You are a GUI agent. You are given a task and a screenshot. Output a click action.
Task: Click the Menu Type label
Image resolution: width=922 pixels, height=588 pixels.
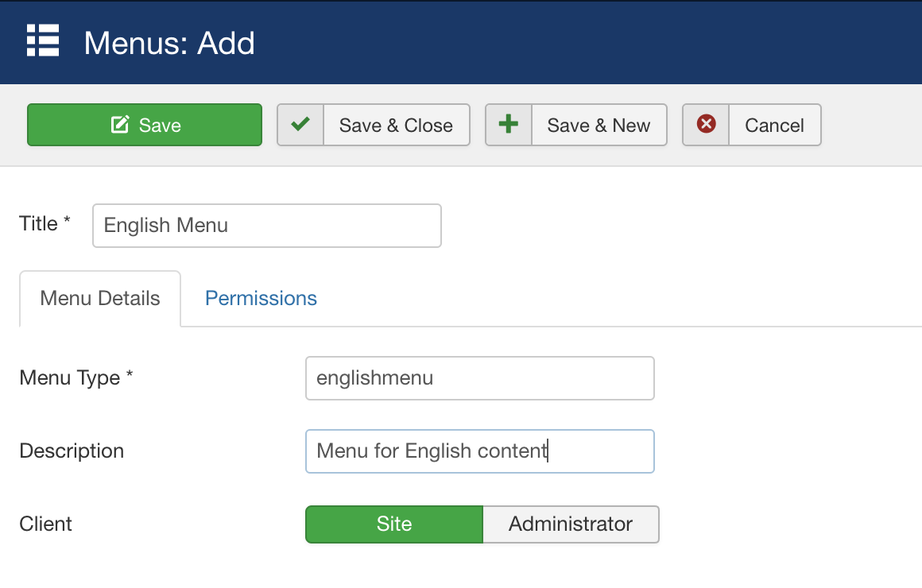tap(70, 377)
